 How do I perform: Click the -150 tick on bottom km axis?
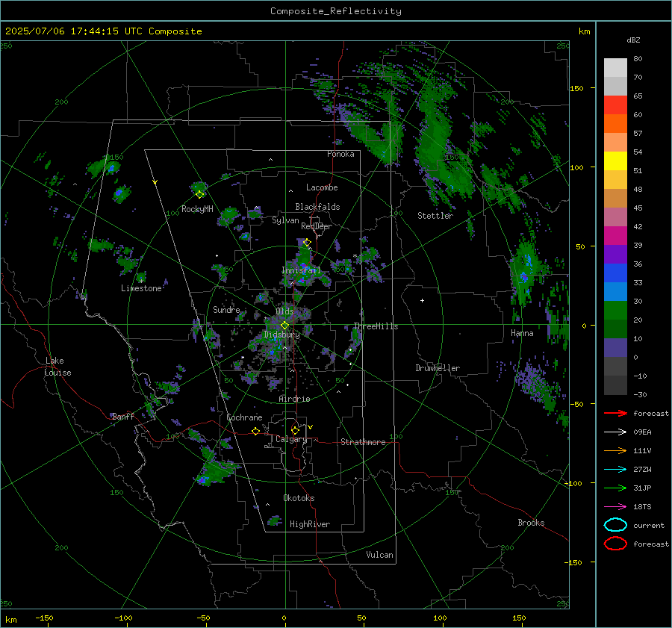point(44,618)
